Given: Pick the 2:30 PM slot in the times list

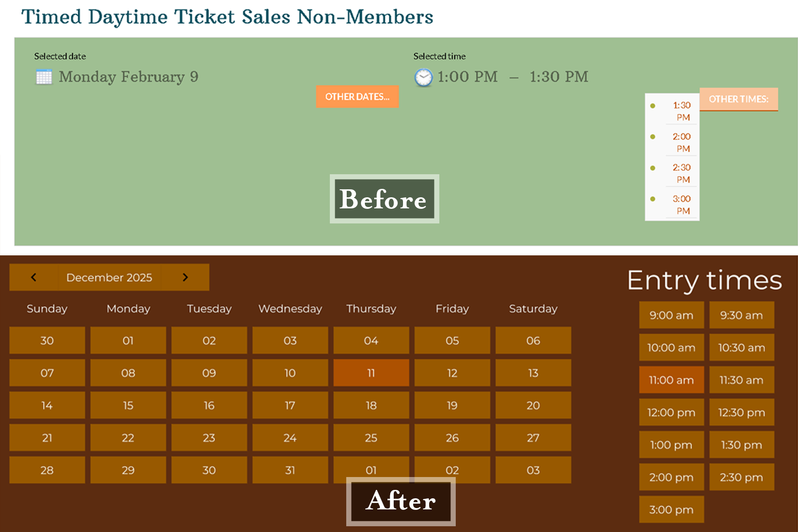Looking at the screenshot, I should [681, 174].
